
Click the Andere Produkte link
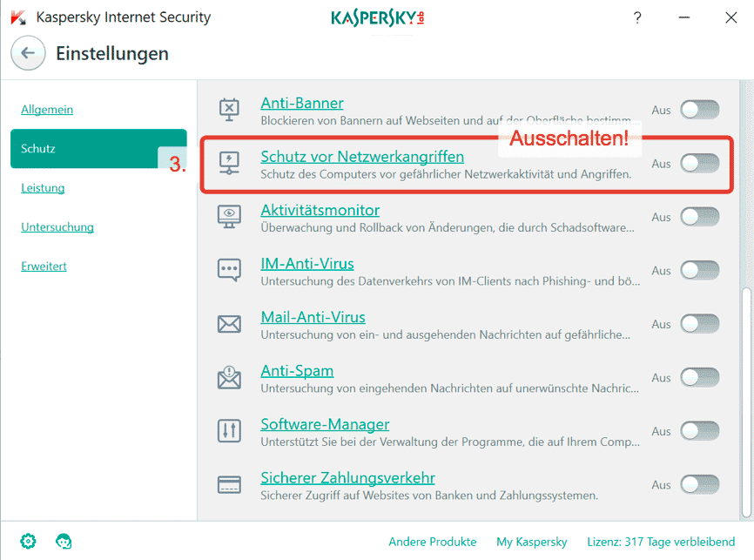point(433,542)
